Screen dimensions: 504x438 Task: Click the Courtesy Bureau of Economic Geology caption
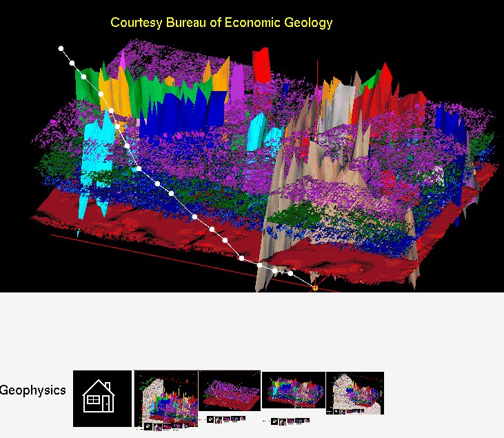coord(221,23)
